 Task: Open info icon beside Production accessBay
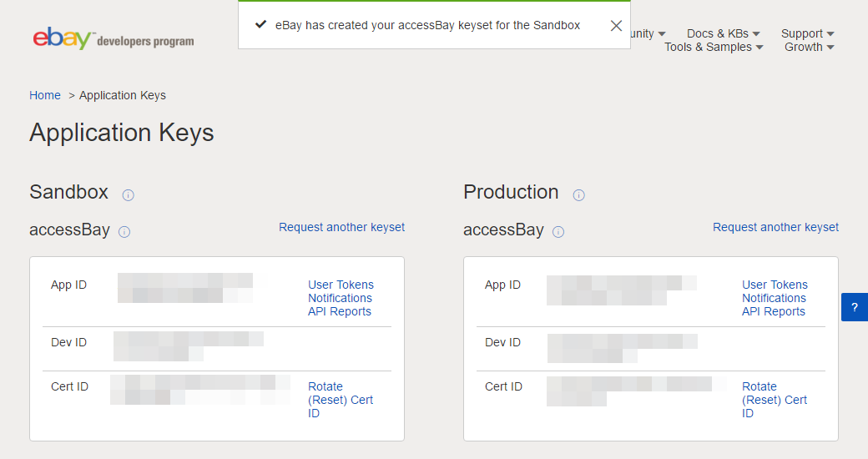pyautogui.click(x=558, y=232)
